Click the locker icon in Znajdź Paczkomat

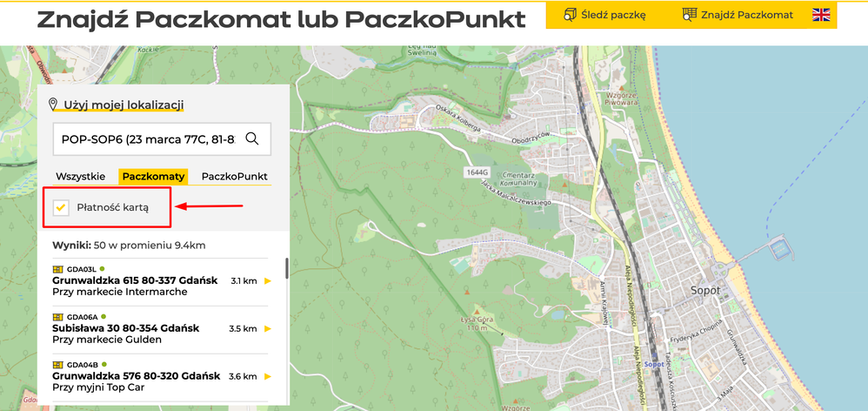(x=690, y=15)
